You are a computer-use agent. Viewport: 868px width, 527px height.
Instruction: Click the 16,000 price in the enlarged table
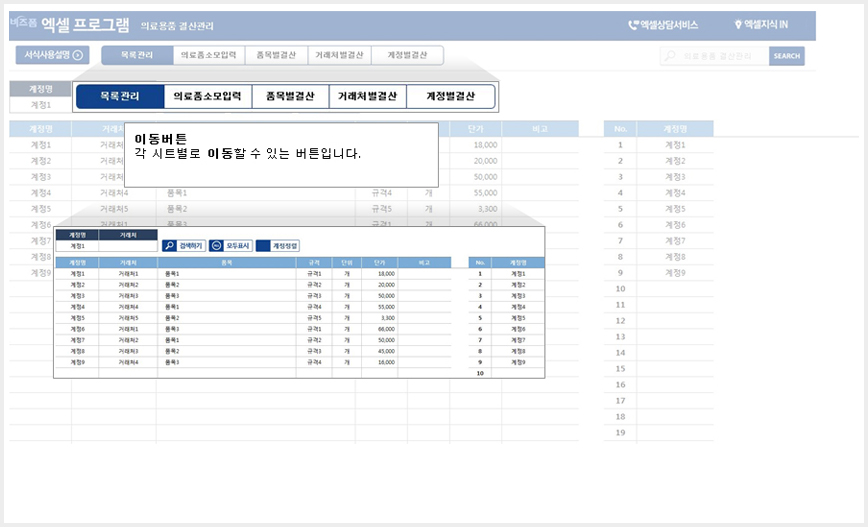click(386, 362)
